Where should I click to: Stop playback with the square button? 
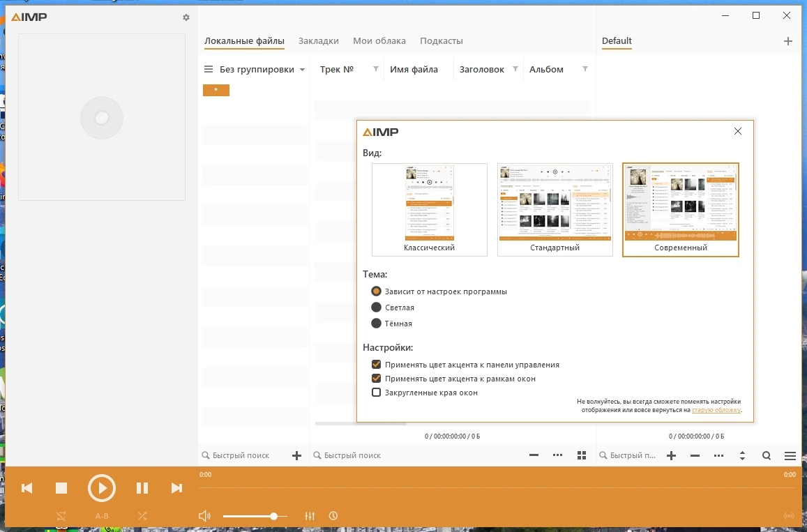pos(61,488)
